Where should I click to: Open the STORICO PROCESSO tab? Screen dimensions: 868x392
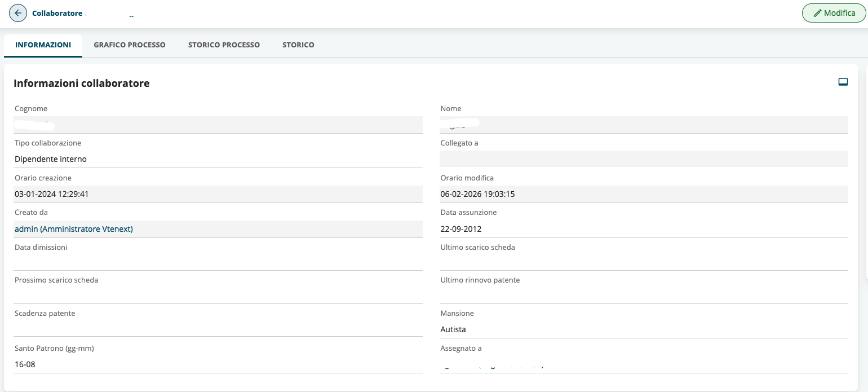click(x=224, y=45)
